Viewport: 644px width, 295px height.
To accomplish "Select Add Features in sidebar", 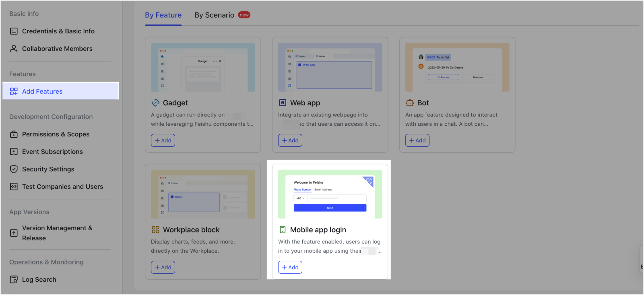I will (61, 91).
